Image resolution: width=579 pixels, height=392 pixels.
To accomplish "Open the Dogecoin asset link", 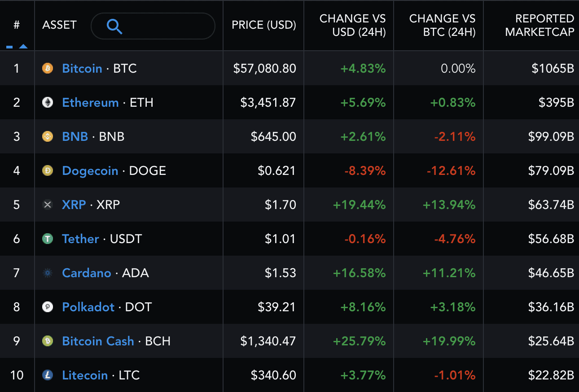I will [90, 170].
